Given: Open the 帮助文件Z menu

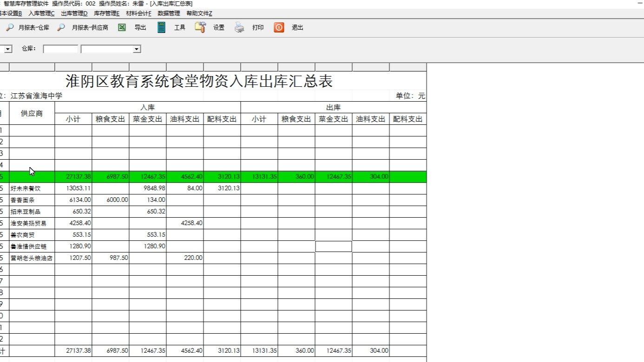Looking at the screenshot, I should pos(199,13).
